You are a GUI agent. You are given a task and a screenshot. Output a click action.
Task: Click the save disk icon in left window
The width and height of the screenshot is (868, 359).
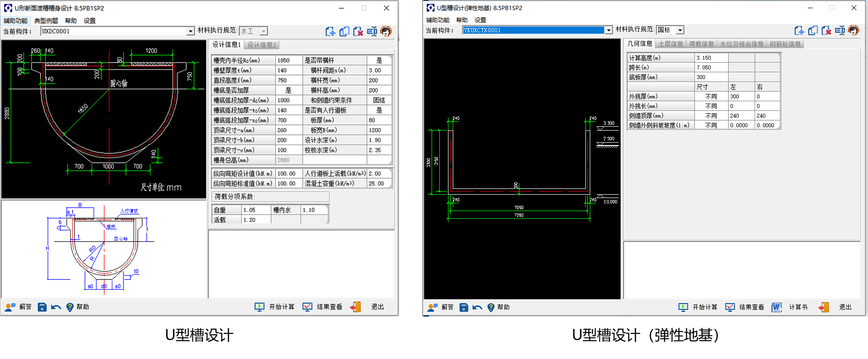pyautogui.click(x=42, y=307)
